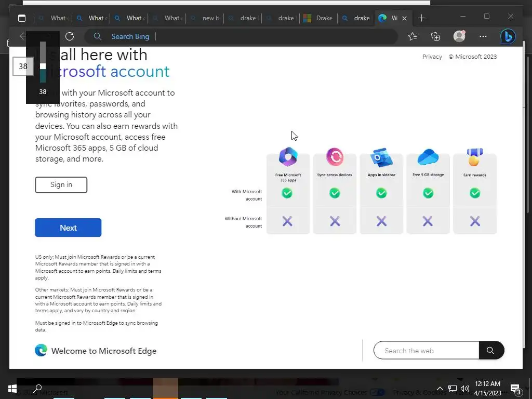
Task: Open the Collections icon
Action: [x=435, y=36]
